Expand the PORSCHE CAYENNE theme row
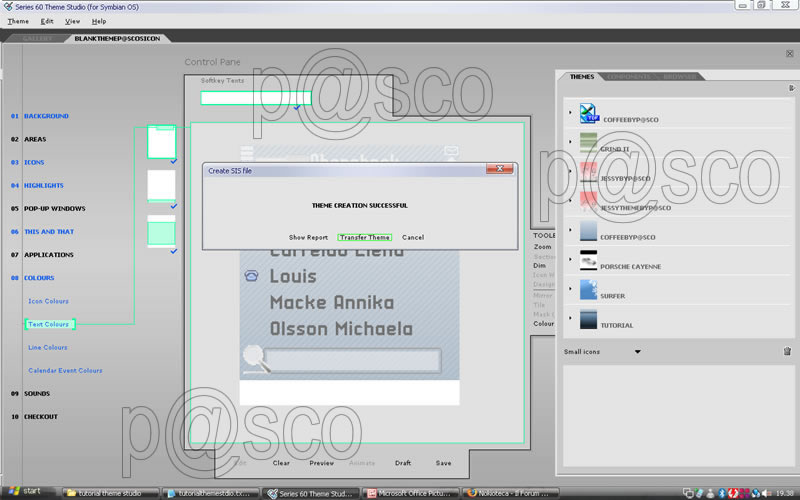Screen dimensions: 800x500 point(570,259)
